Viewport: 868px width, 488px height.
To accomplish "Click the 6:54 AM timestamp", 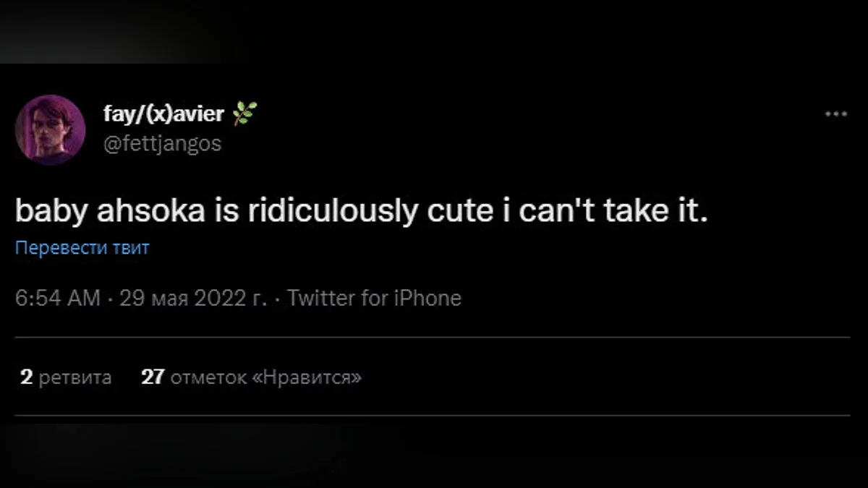I will [x=58, y=299].
